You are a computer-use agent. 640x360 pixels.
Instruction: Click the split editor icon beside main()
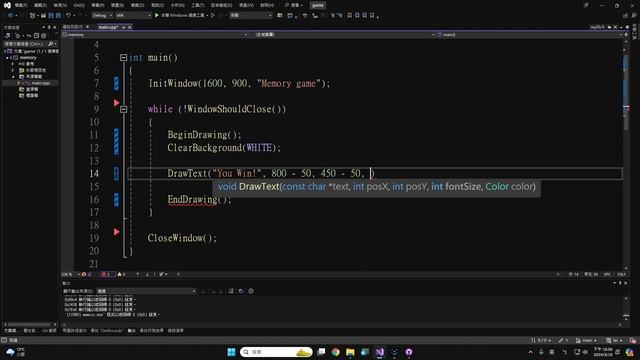(x=626, y=35)
